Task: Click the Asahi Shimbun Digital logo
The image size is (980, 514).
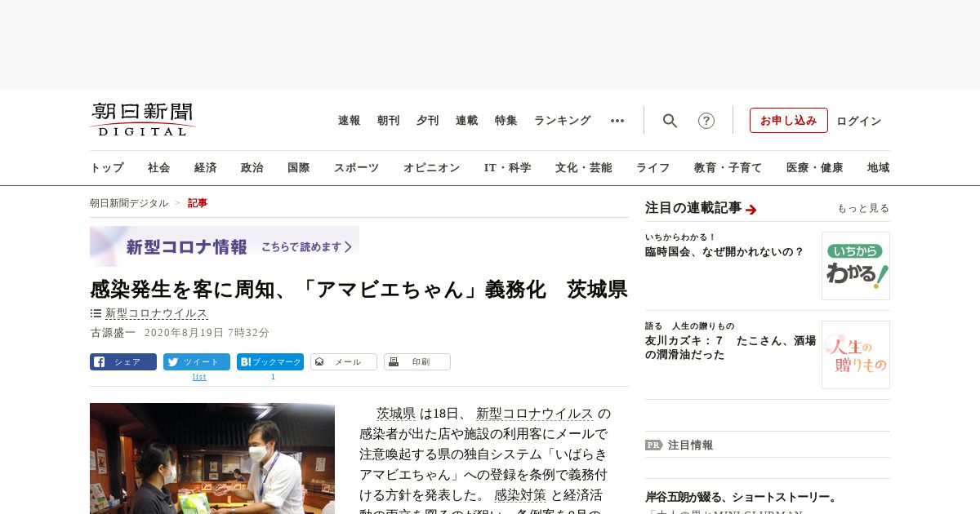Action: pyautogui.click(x=143, y=119)
